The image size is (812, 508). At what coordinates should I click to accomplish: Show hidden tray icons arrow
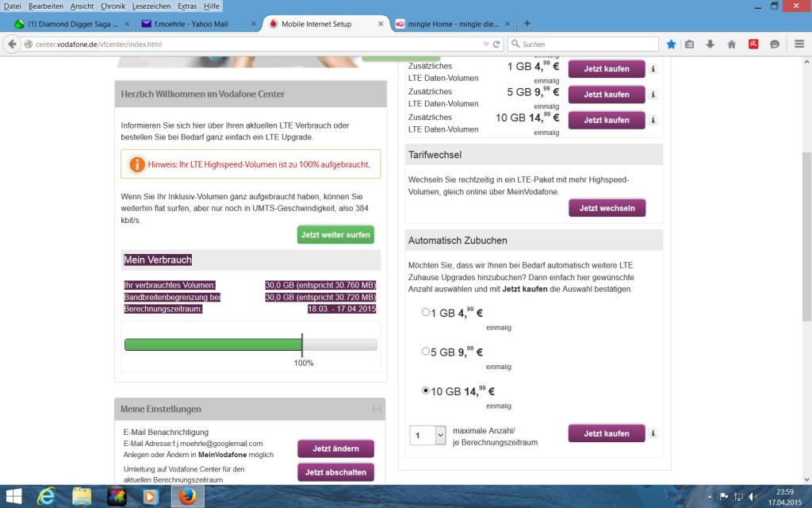point(710,497)
